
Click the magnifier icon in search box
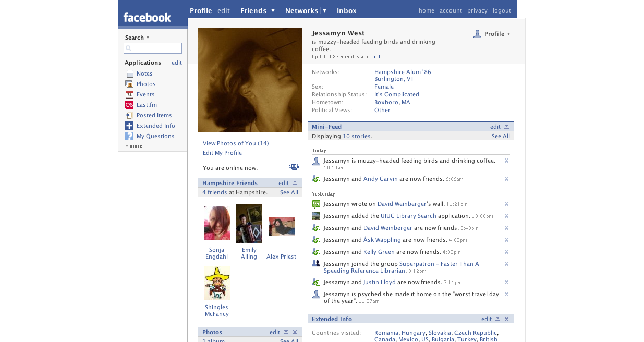pos(128,48)
